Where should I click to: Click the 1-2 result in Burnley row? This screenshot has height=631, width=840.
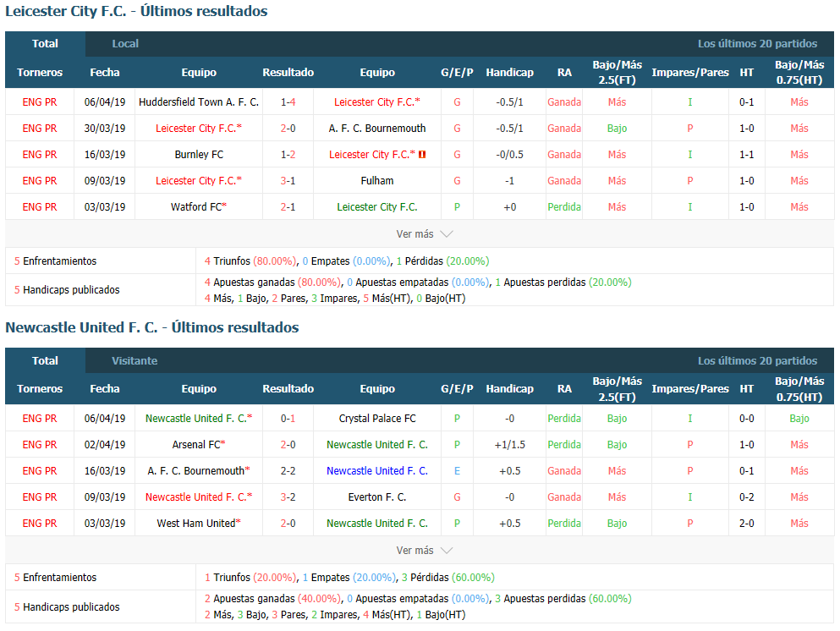point(288,154)
